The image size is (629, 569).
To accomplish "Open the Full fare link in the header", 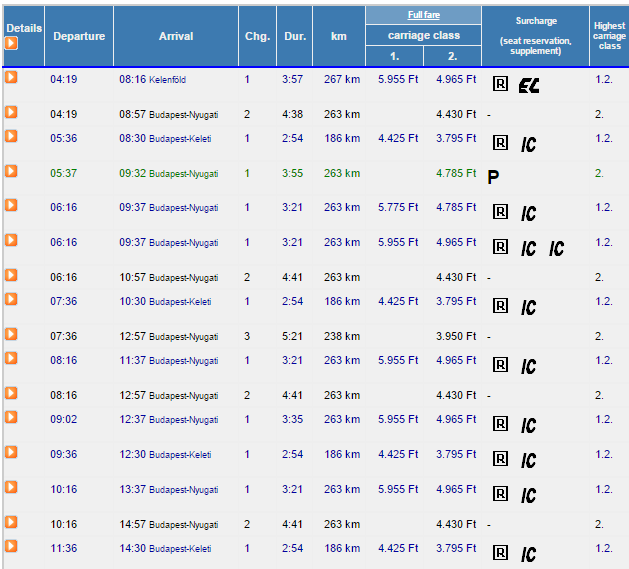I will tap(424, 15).
